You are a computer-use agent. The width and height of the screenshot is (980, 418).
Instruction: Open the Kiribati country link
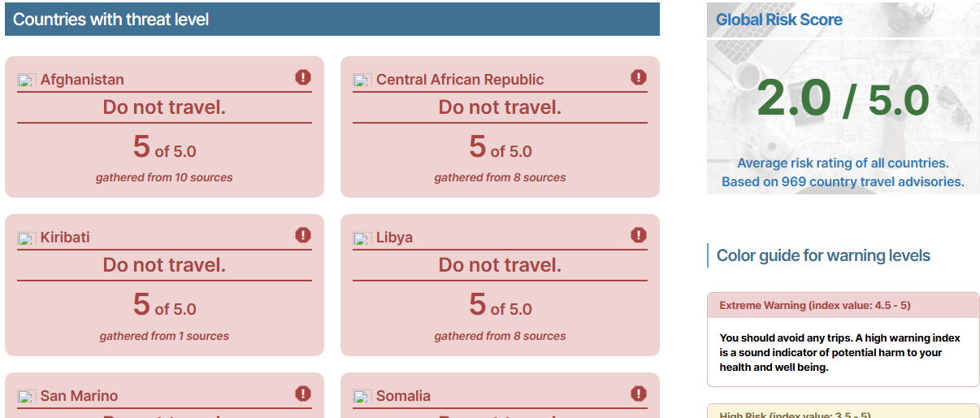[x=65, y=237]
